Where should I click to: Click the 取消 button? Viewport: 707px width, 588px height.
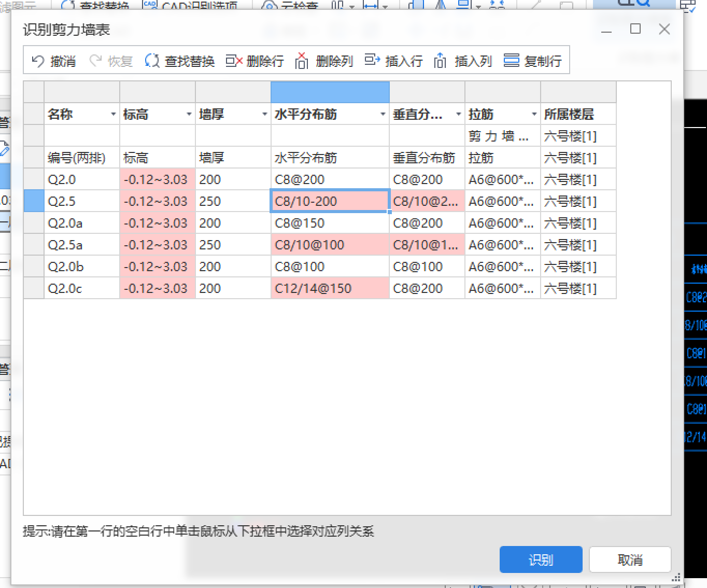click(630, 559)
